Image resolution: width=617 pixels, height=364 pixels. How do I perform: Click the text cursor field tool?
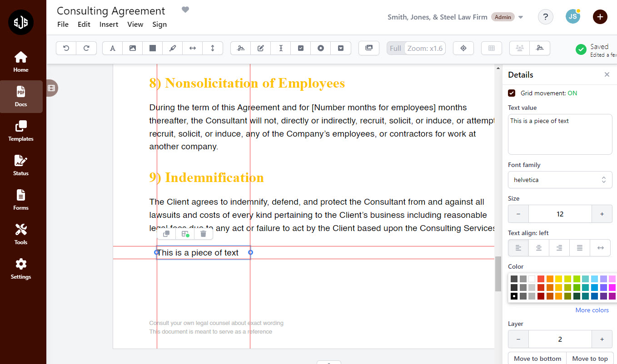[281, 48]
